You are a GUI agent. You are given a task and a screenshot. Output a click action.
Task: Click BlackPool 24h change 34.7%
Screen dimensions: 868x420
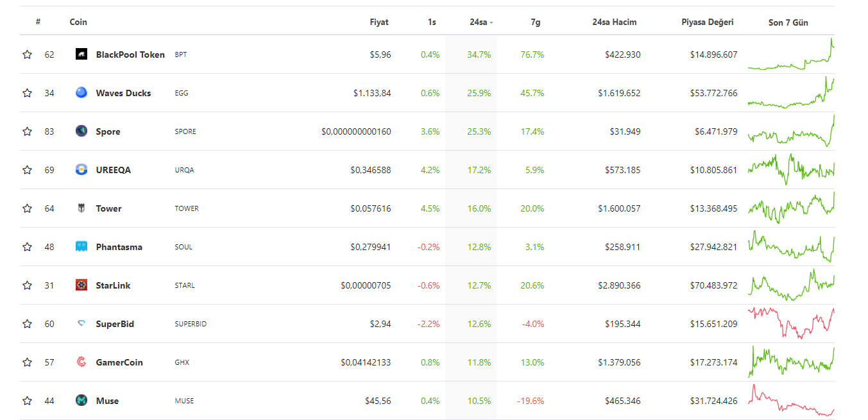click(479, 55)
